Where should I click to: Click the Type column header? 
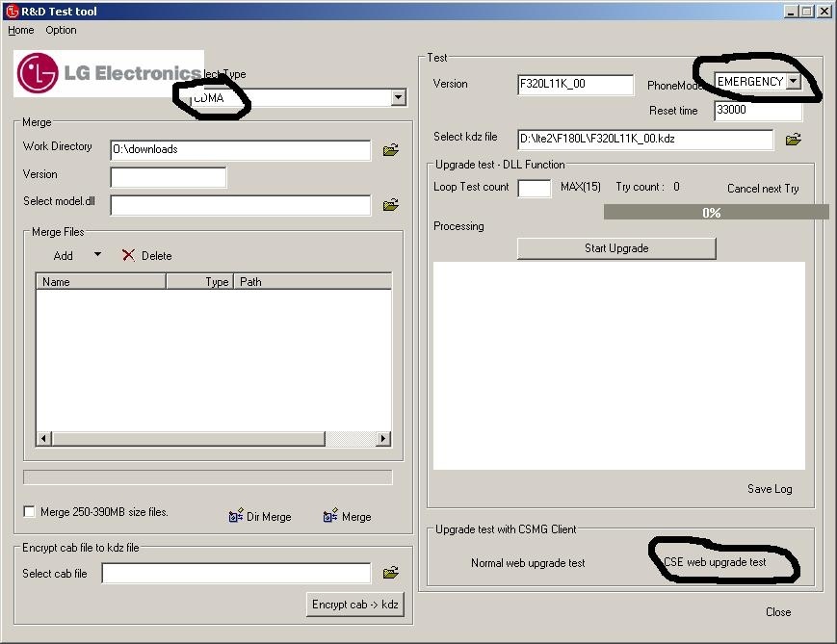pyautogui.click(x=200, y=281)
